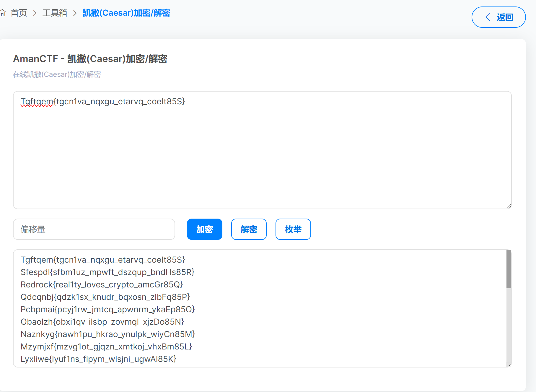Click result line starting with Lyxliwe

pos(99,359)
